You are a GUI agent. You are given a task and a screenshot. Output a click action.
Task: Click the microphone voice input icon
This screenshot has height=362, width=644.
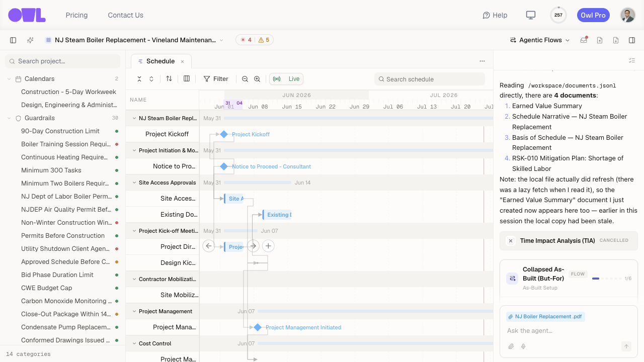(x=523, y=346)
